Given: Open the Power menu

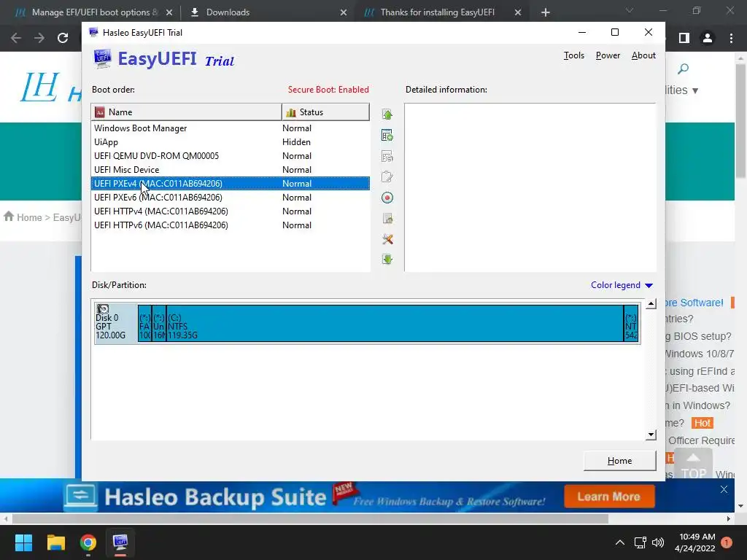Looking at the screenshot, I should coord(608,55).
